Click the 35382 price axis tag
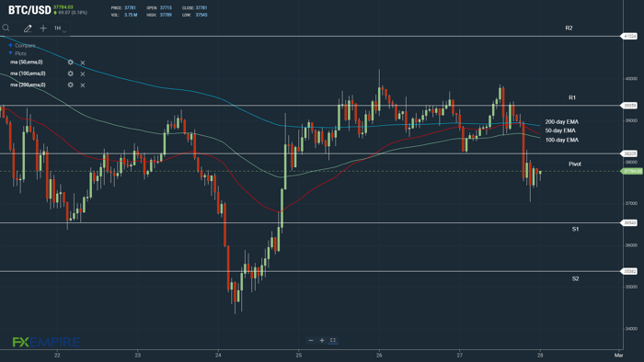This screenshot has width=644, height=362. (x=629, y=271)
